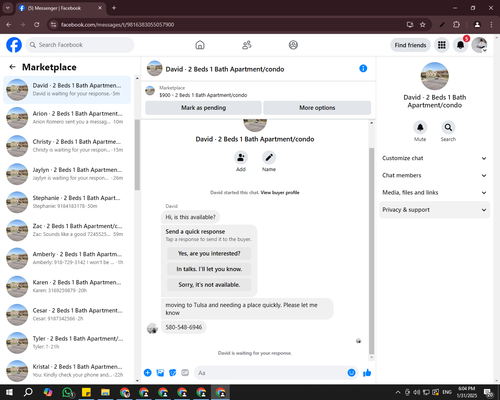Viewport: 500px width, 400px height.
Task: Open the taskbar clock showing 6:04 PM
Action: coord(467,392)
